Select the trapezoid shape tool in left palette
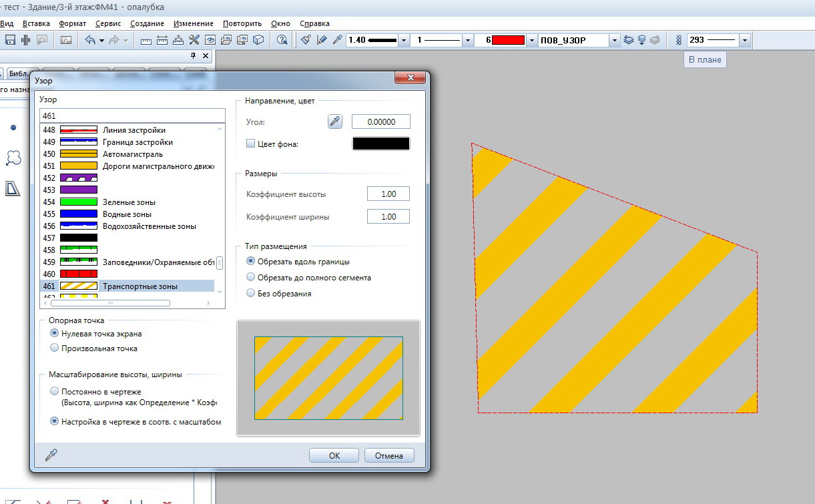This screenshot has width=815, height=504. 13,189
